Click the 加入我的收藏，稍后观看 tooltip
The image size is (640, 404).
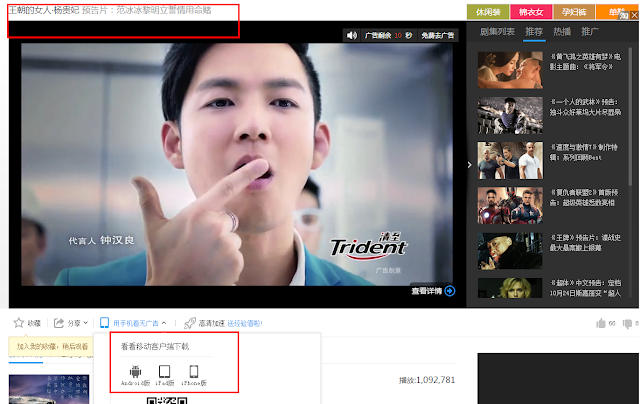[51, 346]
